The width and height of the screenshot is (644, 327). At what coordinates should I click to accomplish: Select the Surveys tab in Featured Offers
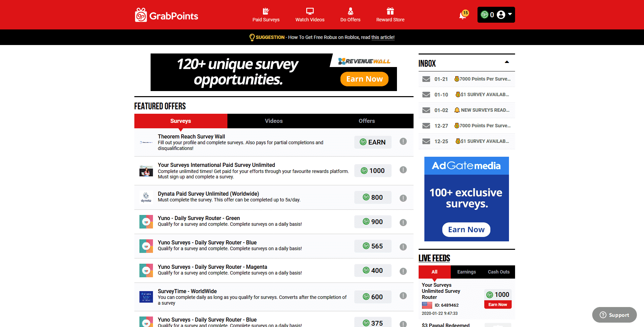(x=181, y=121)
